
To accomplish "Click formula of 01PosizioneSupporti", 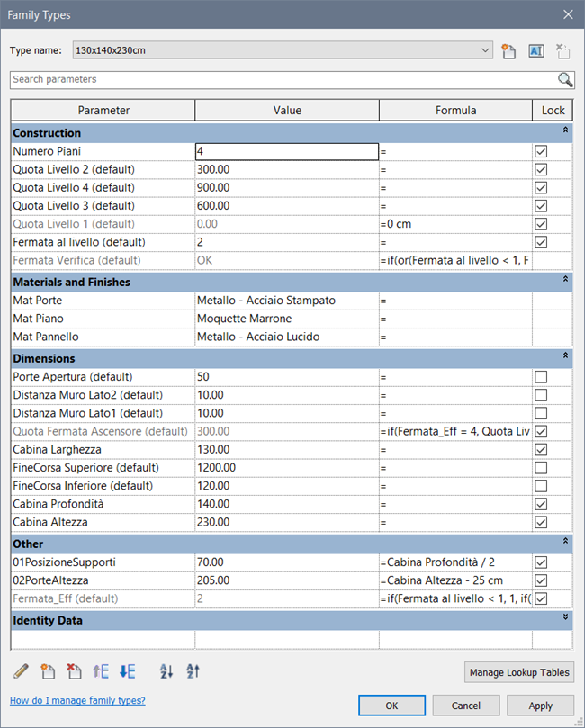I will (x=455, y=562).
